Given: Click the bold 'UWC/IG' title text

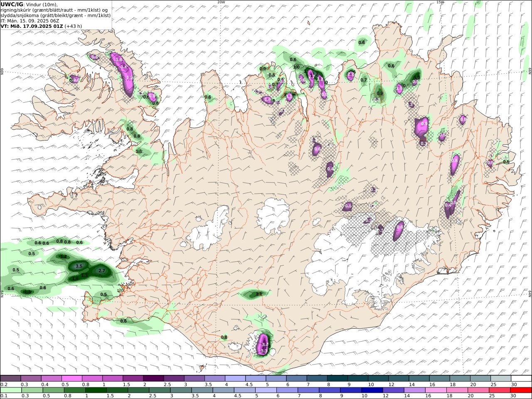Looking at the screenshot, I should pyautogui.click(x=12, y=4).
